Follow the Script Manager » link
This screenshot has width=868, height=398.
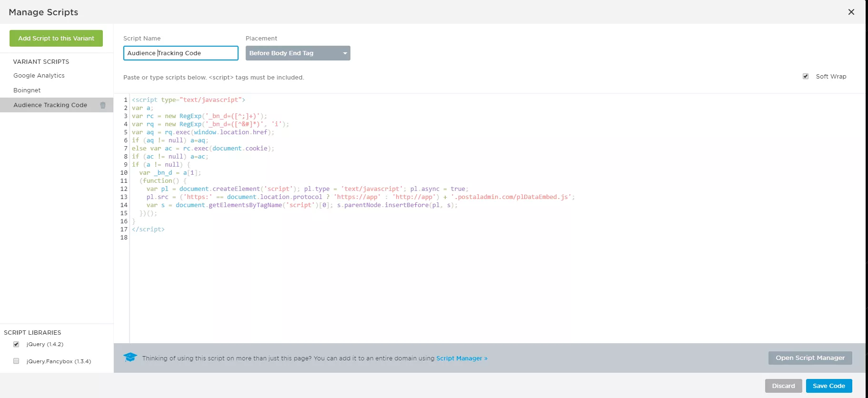point(462,358)
